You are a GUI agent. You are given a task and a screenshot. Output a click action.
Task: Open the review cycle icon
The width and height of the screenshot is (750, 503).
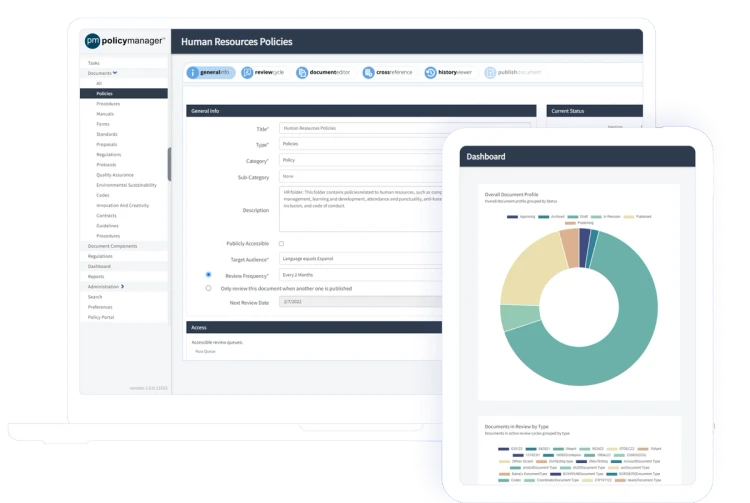click(x=247, y=73)
